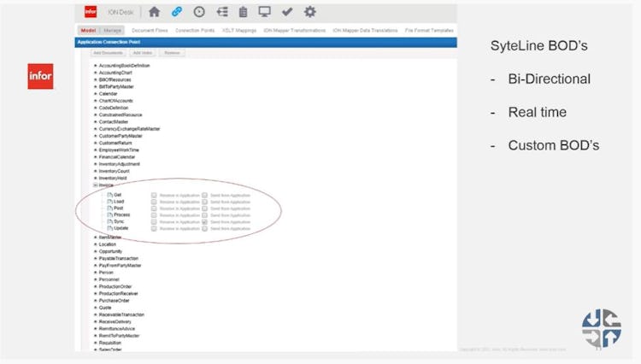Screen dimensions: 641x364
Task: Select the RemittanceAdvice tree item
Action: [117, 329]
